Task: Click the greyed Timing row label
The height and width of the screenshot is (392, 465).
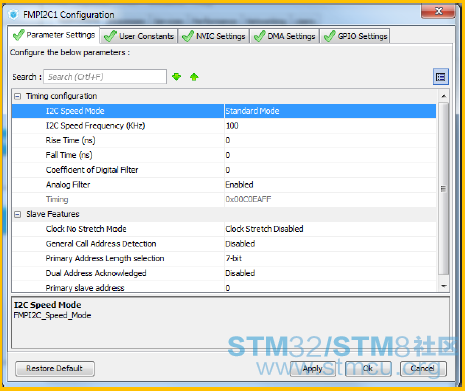Action: [x=57, y=199]
